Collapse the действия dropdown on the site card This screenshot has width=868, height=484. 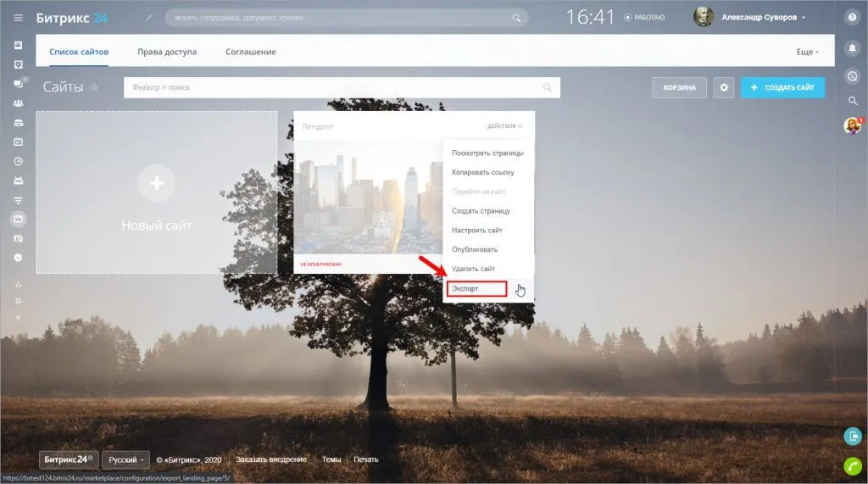[x=504, y=126]
